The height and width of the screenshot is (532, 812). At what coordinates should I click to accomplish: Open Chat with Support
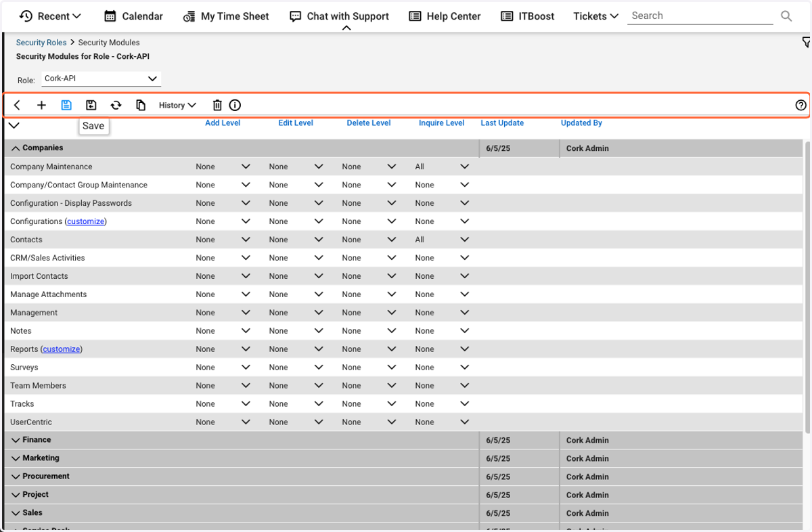point(339,16)
